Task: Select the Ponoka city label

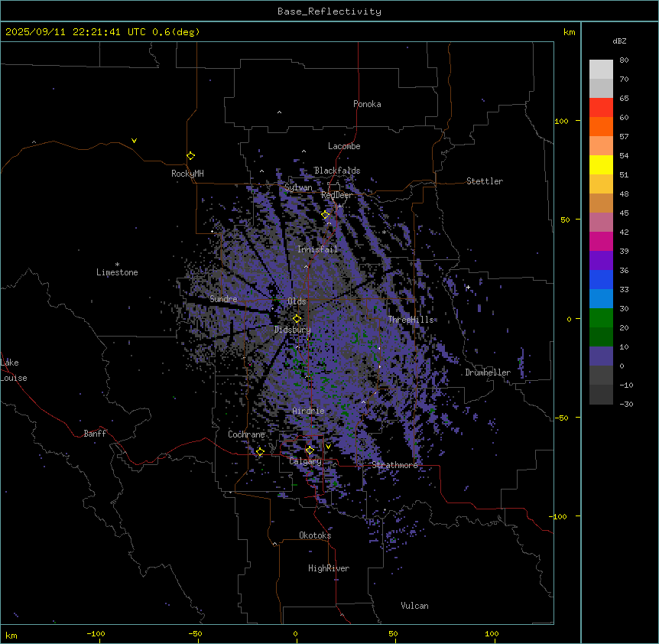Action: 367,104
